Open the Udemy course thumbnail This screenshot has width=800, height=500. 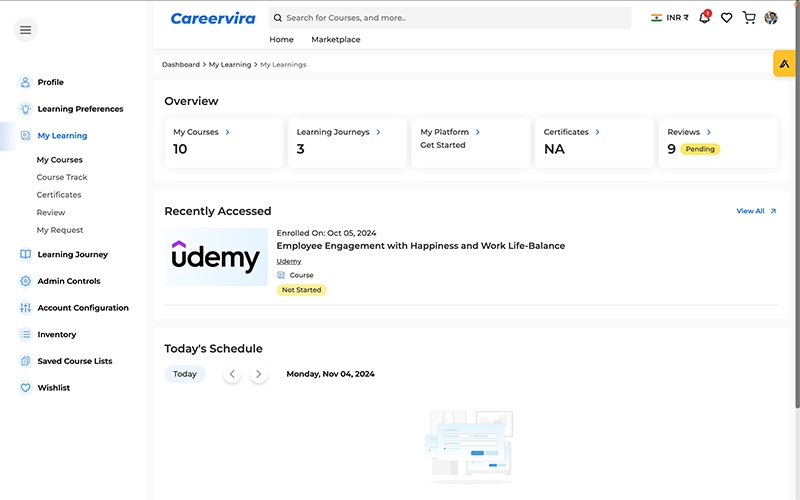click(x=216, y=257)
